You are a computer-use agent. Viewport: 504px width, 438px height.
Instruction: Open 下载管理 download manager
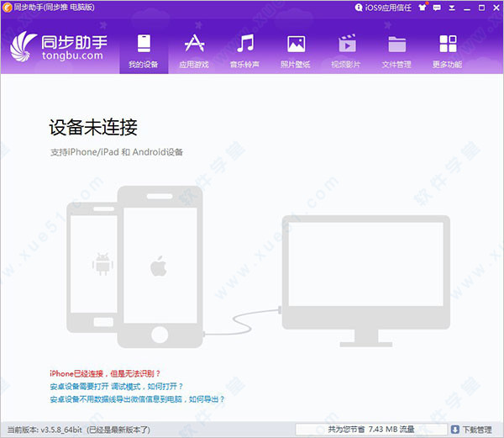[477, 430]
